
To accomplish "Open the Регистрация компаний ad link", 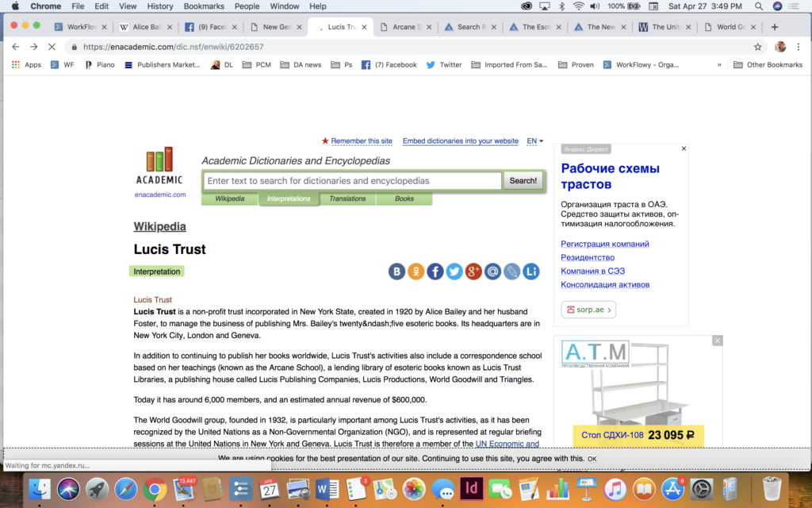I will [605, 244].
